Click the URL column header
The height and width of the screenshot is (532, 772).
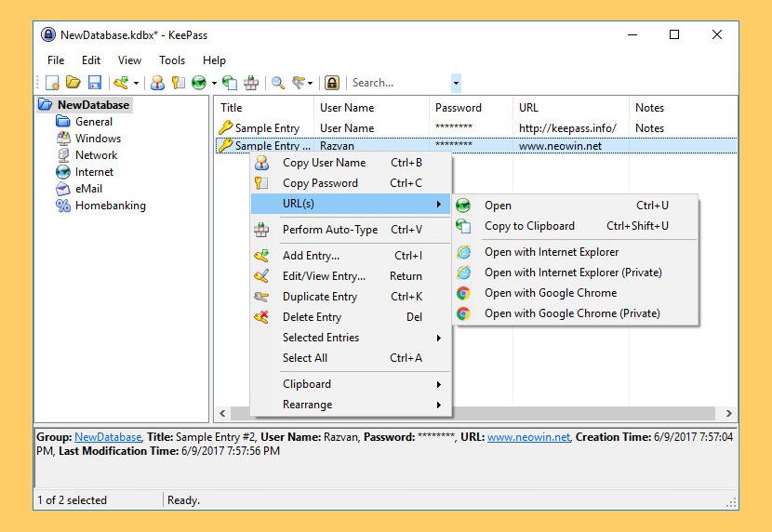coord(571,107)
